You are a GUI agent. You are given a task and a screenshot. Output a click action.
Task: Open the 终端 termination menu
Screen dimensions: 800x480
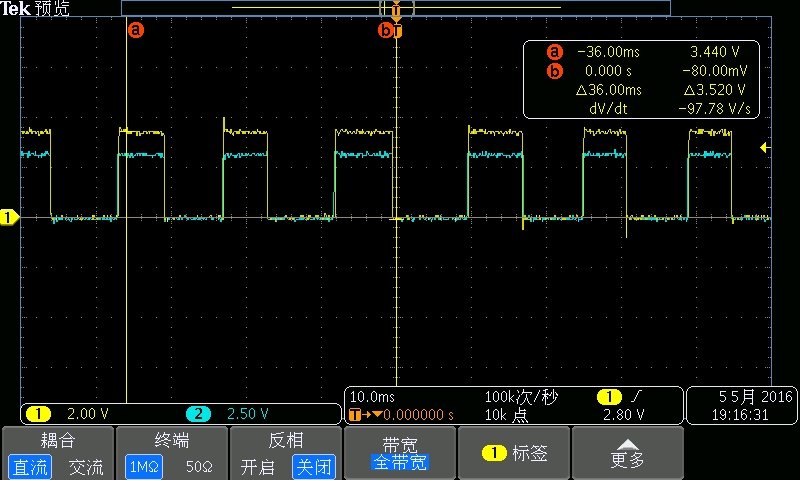coord(172,440)
